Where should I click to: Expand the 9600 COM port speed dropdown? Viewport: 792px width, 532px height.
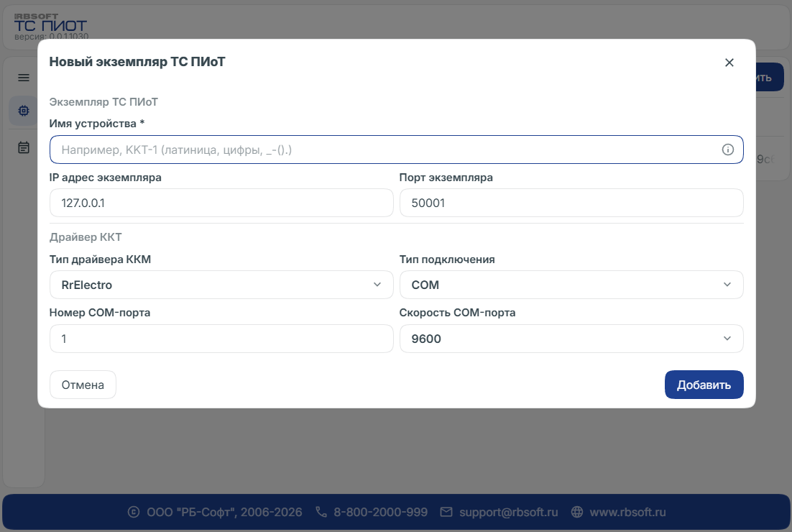click(571, 339)
